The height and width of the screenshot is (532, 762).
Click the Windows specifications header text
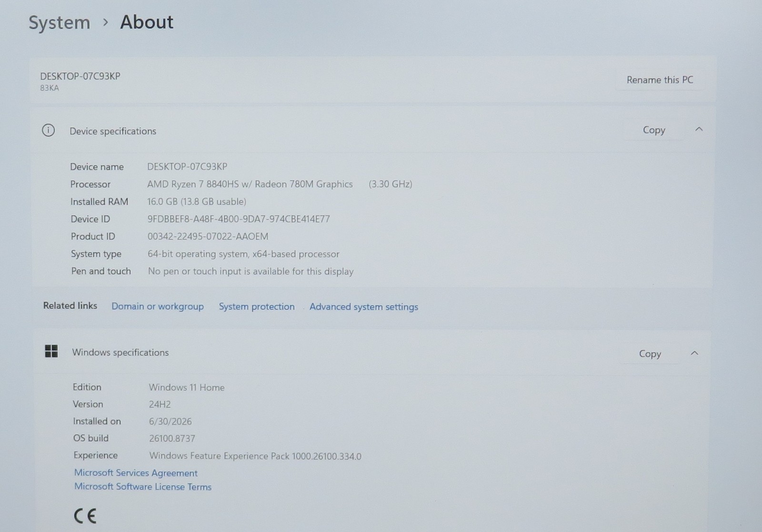pyautogui.click(x=120, y=352)
